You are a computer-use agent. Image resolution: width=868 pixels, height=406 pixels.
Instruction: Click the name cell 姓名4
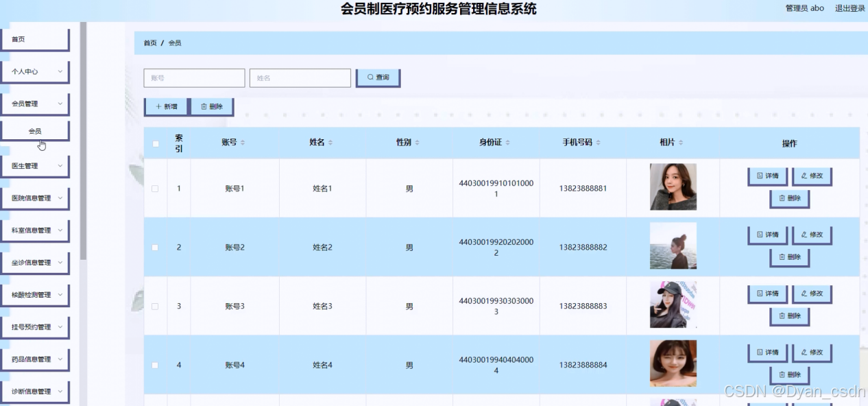pyautogui.click(x=322, y=366)
